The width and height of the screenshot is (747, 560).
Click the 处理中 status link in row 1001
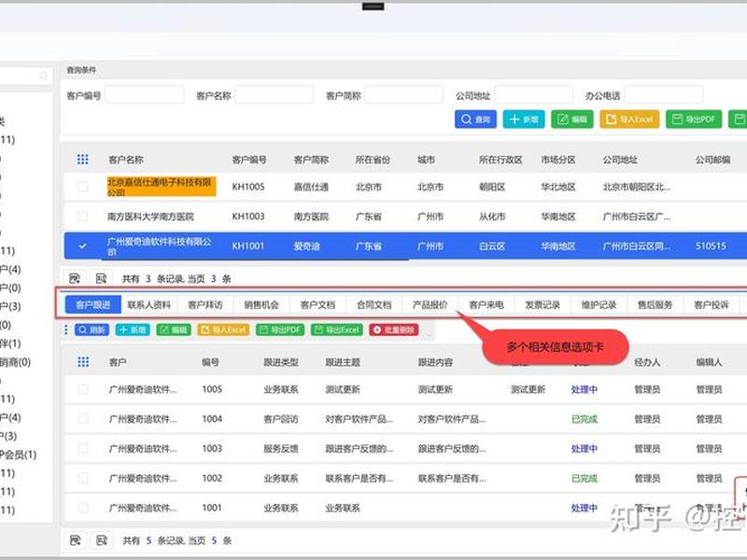585,508
